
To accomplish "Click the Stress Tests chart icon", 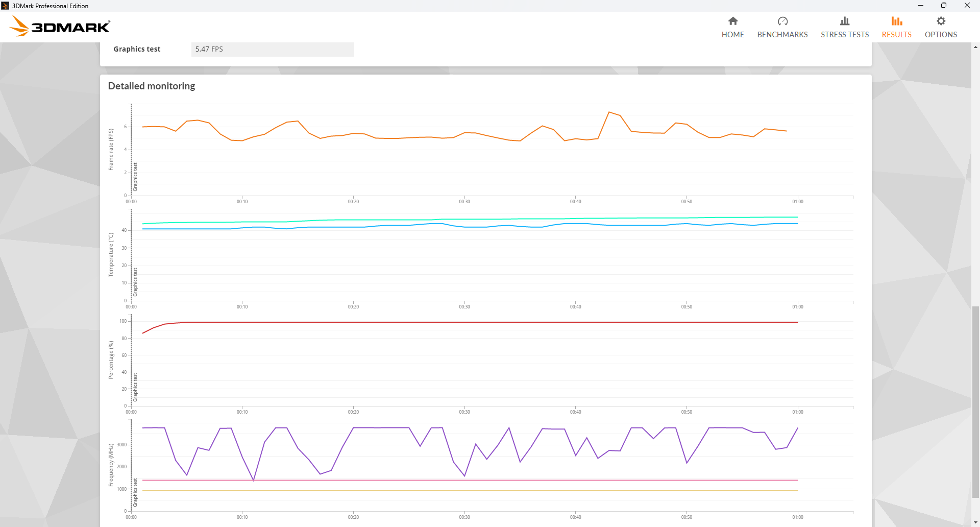I will (x=844, y=21).
